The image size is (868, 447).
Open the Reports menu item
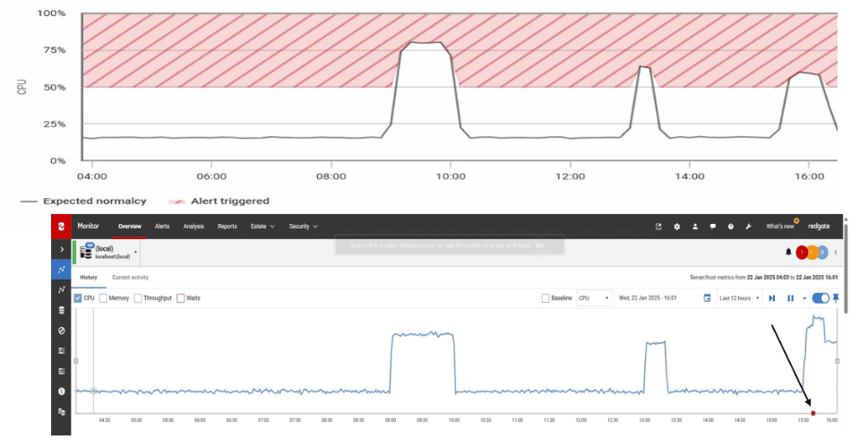(228, 227)
